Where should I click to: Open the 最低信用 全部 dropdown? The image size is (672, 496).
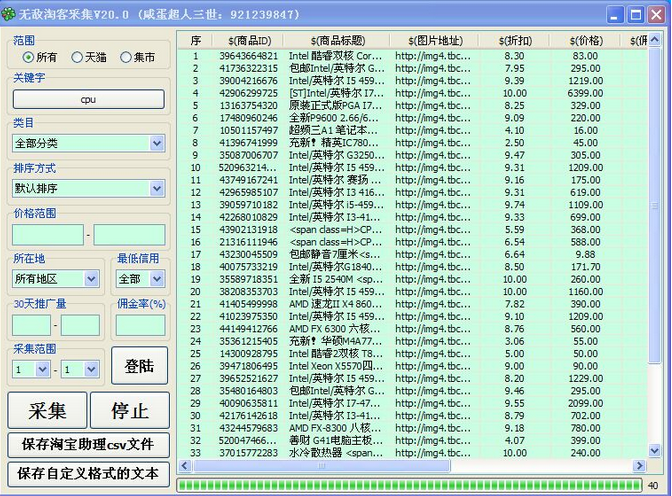157,279
